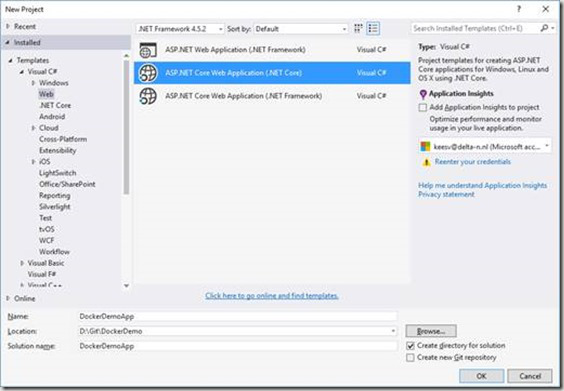Expand the Visual Basic tree node
This screenshot has height=391, width=564.
coord(22,263)
